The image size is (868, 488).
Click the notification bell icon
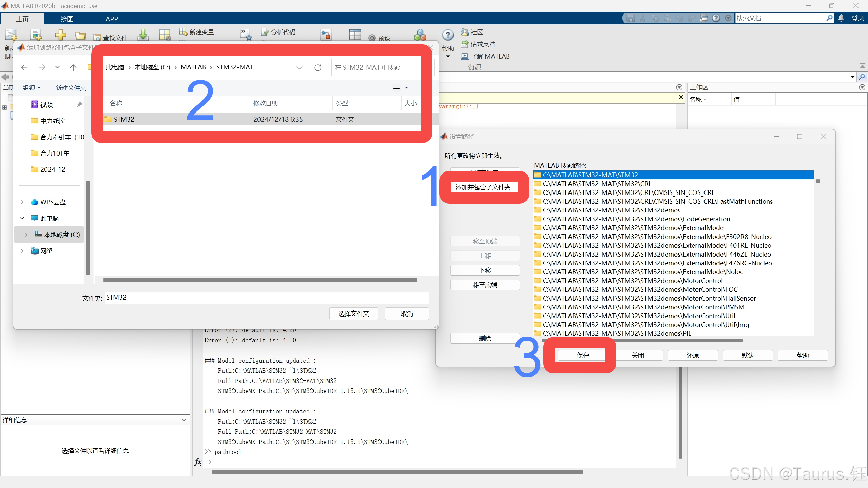pyautogui.click(x=841, y=18)
